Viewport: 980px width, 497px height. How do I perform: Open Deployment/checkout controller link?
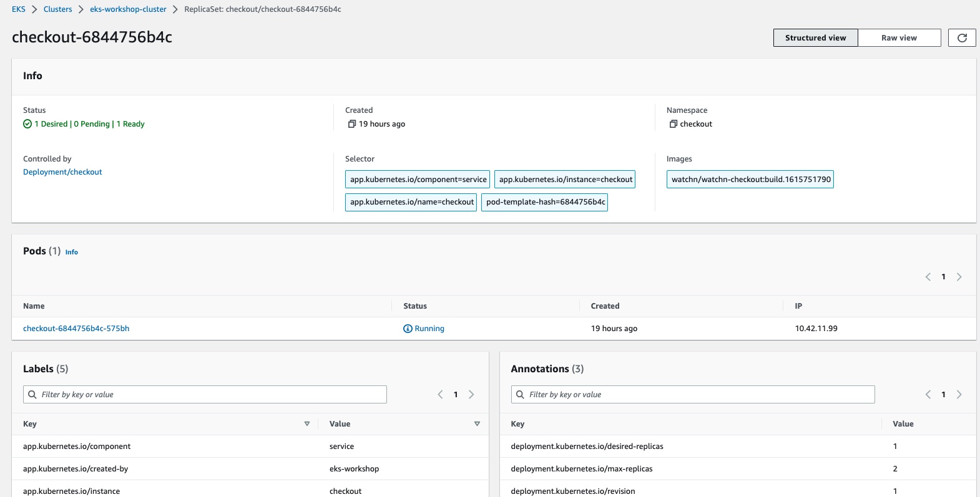coord(62,172)
